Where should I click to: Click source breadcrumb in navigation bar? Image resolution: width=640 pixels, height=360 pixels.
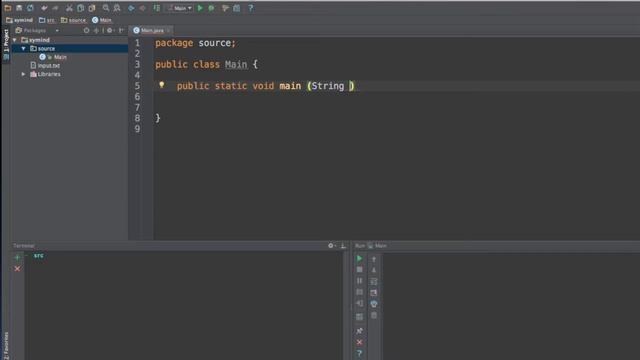coord(73,20)
